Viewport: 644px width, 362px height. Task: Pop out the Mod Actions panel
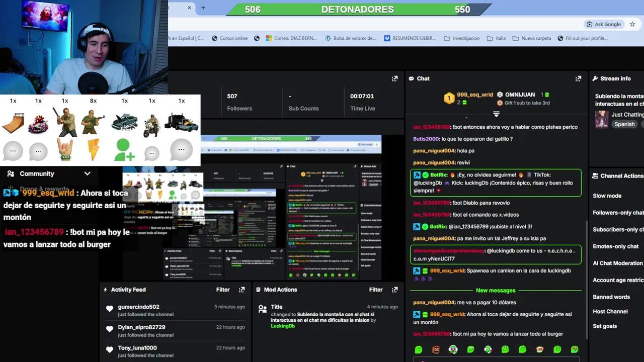(x=395, y=290)
